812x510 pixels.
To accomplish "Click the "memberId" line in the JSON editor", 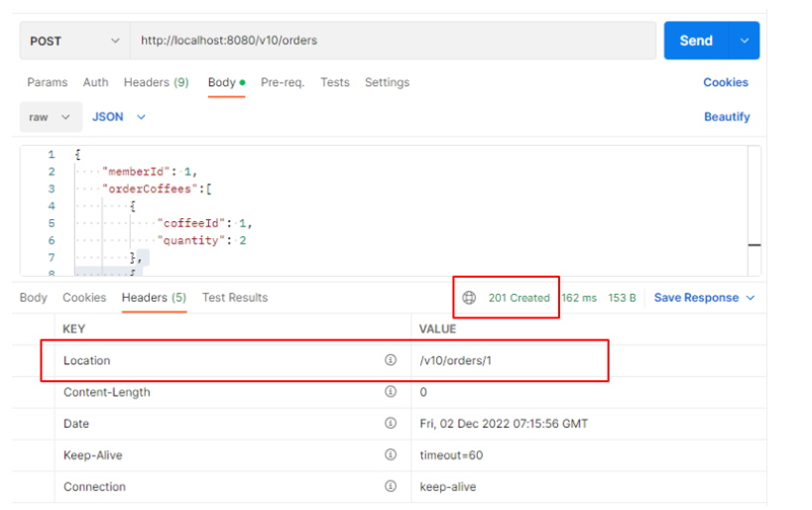I will click(x=149, y=172).
